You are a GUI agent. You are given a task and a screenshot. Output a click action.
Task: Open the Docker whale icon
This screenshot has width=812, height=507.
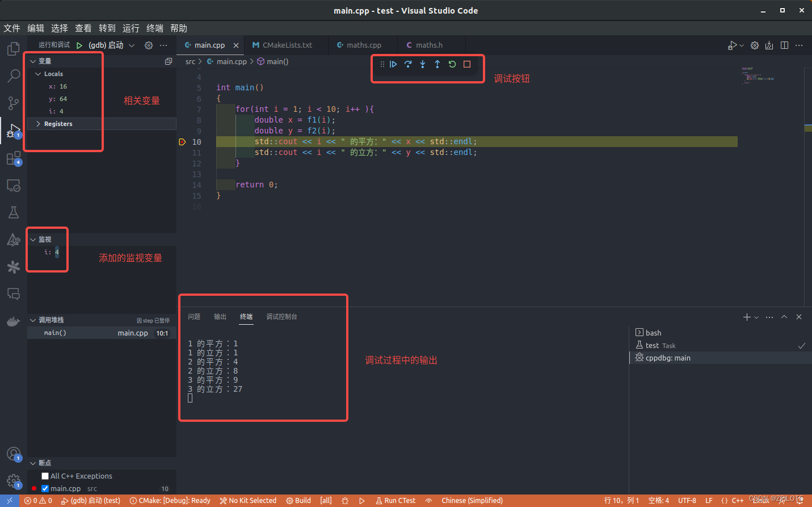(x=14, y=322)
